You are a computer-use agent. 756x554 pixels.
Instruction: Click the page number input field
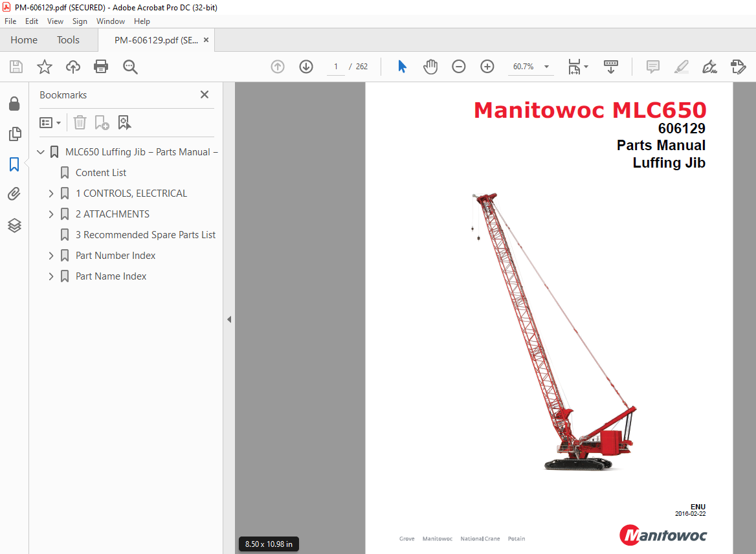tap(335, 67)
